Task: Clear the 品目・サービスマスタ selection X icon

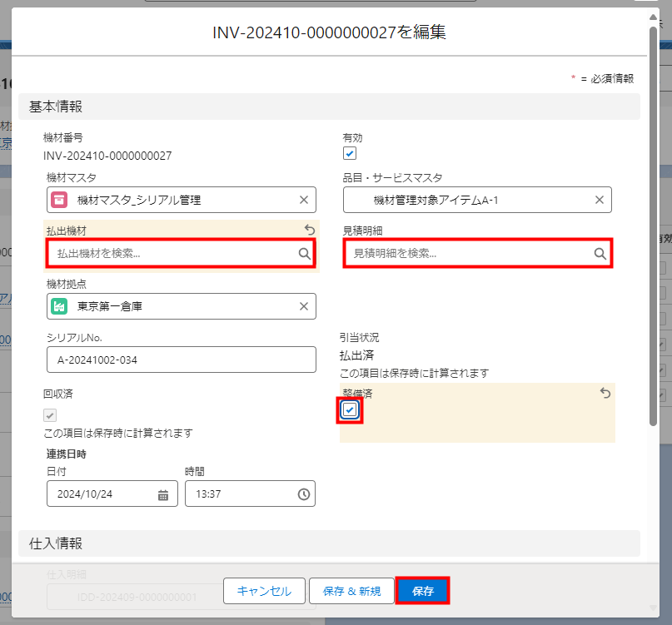Action: click(x=600, y=200)
